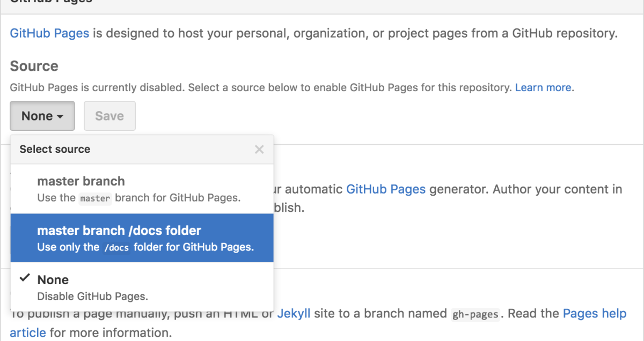Click the Learn more link
The width and height of the screenshot is (644, 341).
543,87
